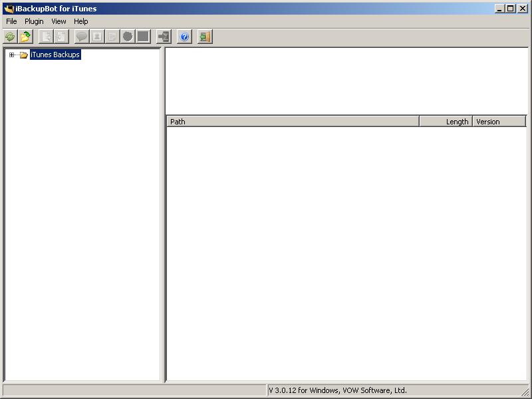
Task: Click the speech bubble messages toolbar icon
Action: [x=82, y=37]
